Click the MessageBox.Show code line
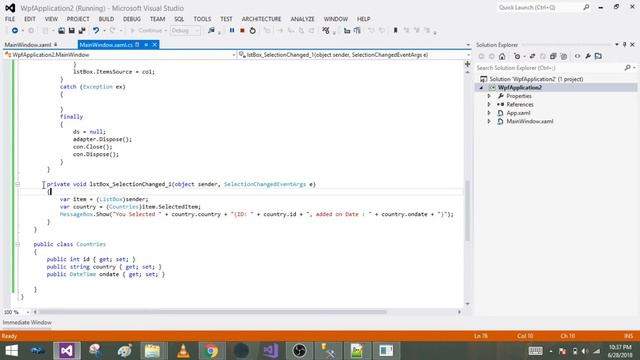This screenshot has width=640, height=360. coord(256,214)
